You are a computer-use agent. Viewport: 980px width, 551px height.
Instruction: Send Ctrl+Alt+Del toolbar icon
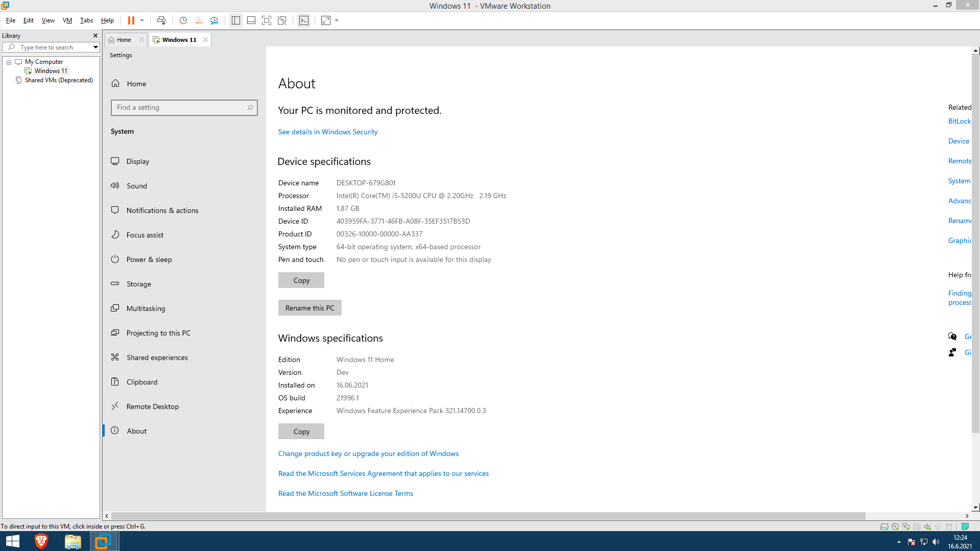161,20
